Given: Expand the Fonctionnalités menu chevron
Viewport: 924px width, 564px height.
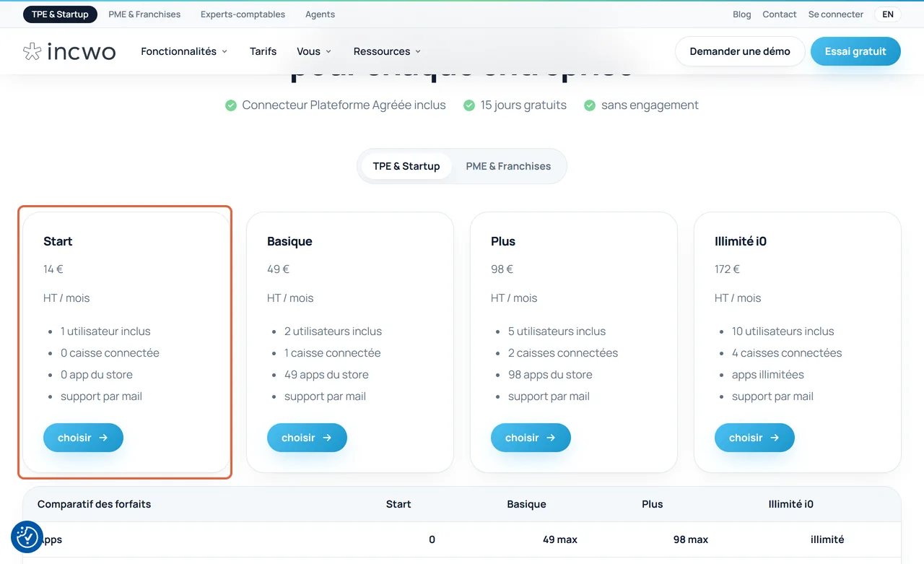Looking at the screenshot, I should pos(225,51).
